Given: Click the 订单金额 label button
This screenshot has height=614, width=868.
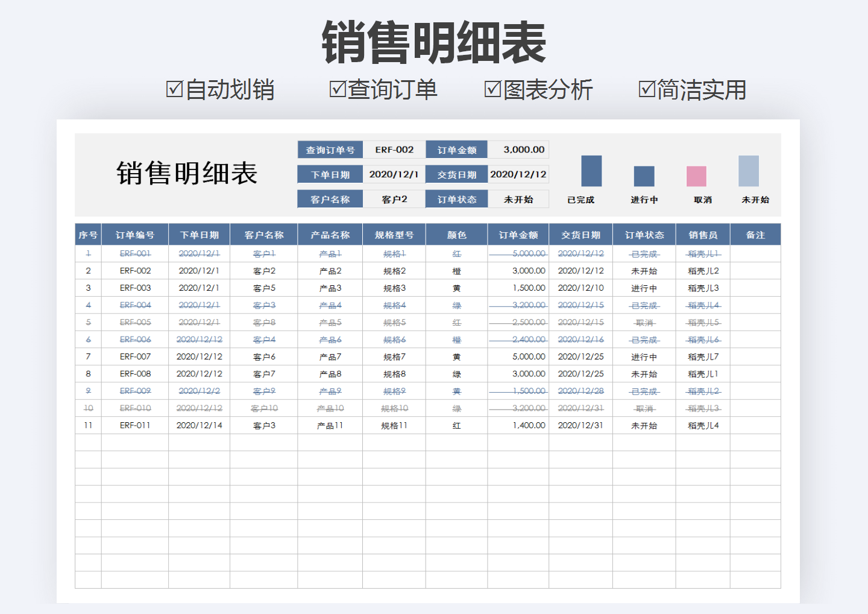Looking at the screenshot, I should tap(456, 149).
